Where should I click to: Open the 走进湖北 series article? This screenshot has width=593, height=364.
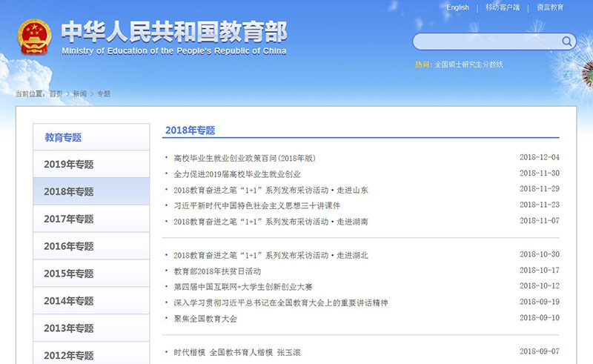(271, 255)
